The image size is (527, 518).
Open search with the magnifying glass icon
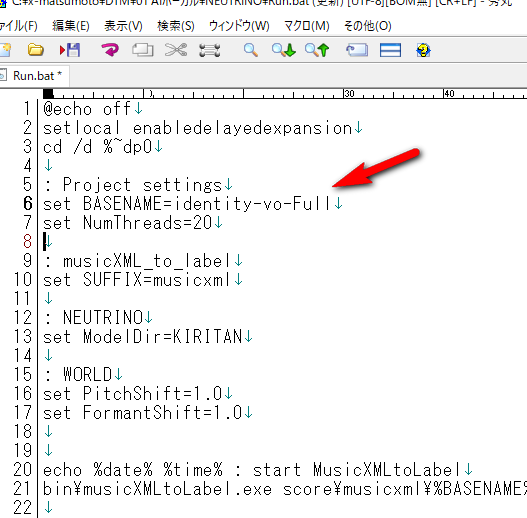click(251, 50)
